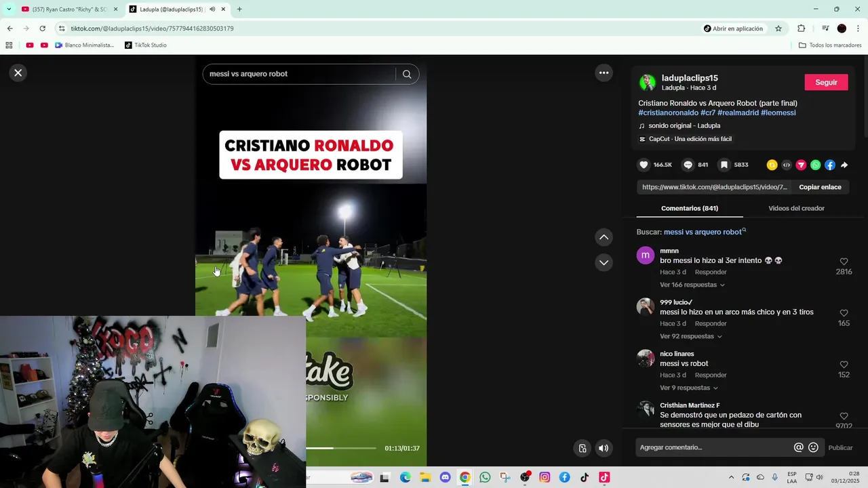Viewport: 868px width, 488px height.
Task: Open sonido original - Ladupla sound
Action: click(x=684, y=125)
